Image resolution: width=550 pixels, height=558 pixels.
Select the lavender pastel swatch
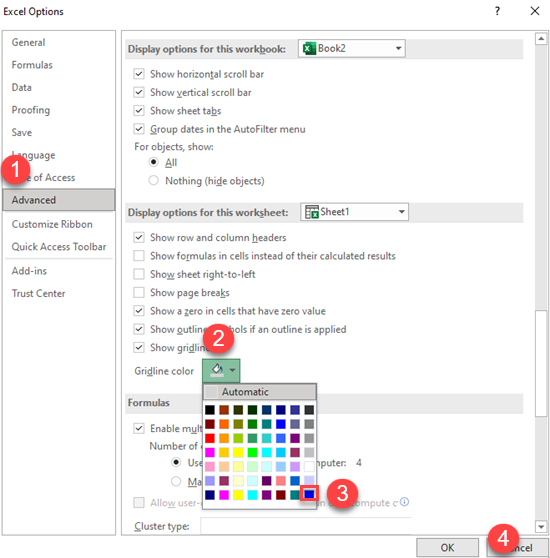click(x=295, y=466)
